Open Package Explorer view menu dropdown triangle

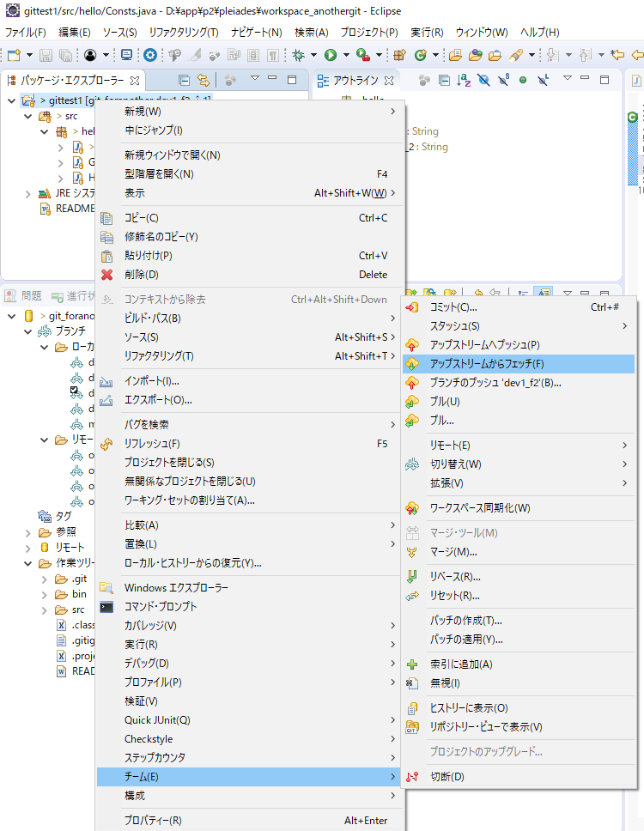tap(255, 78)
